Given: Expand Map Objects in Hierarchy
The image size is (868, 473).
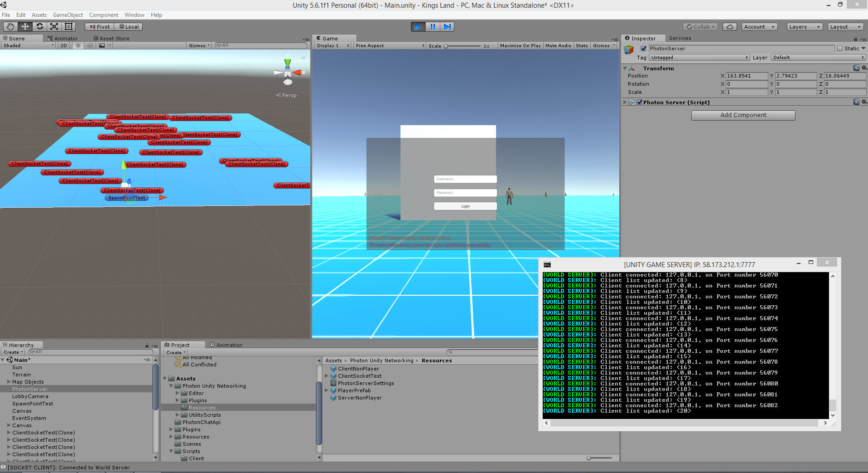Looking at the screenshot, I should [9, 382].
